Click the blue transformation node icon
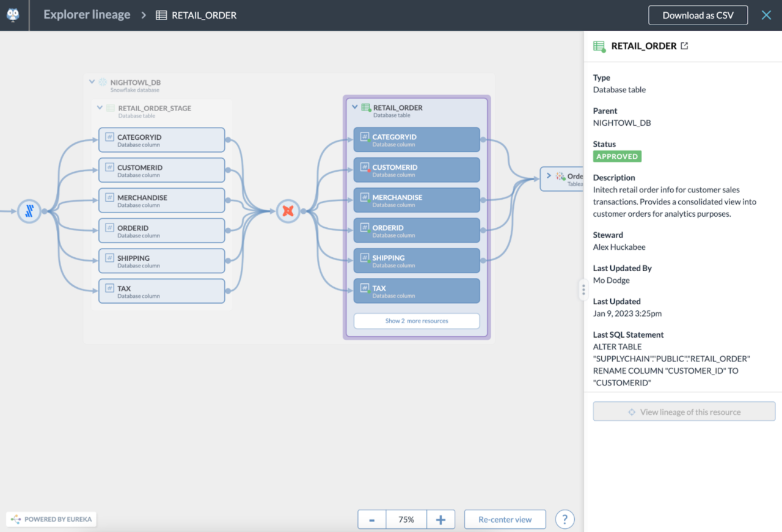 click(x=29, y=211)
